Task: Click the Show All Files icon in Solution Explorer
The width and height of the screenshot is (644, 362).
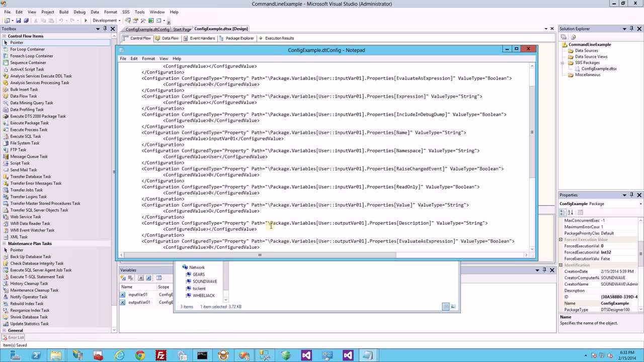Action: click(573, 38)
